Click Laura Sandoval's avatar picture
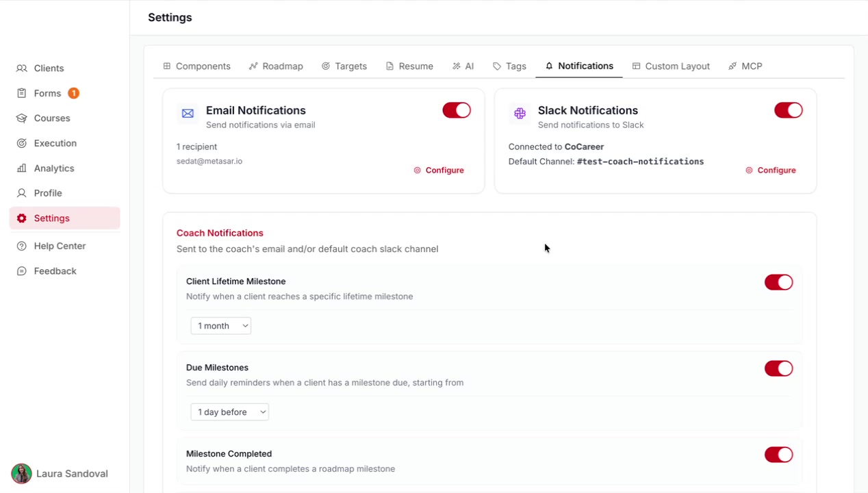 [x=21, y=474]
